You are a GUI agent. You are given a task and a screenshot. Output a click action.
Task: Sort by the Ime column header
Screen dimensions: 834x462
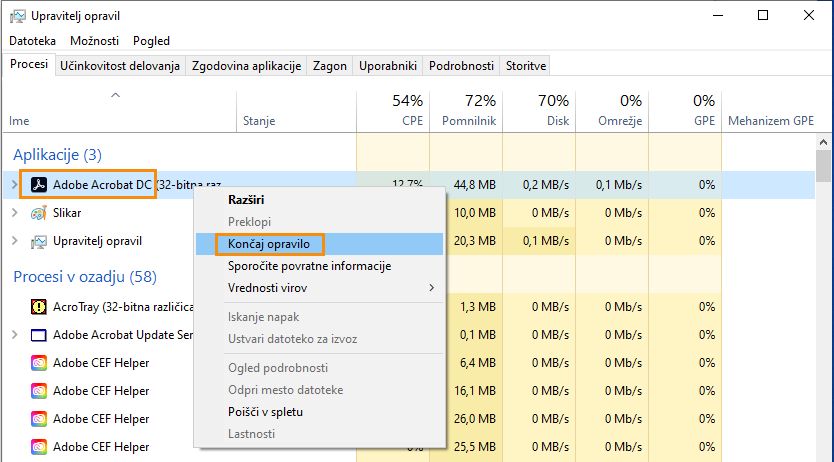119,112
